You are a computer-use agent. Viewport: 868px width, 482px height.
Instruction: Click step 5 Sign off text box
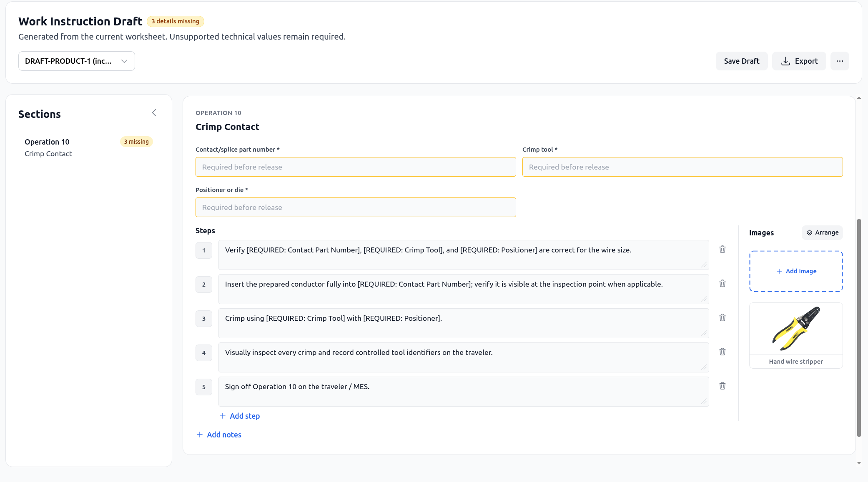click(x=464, y=392)
